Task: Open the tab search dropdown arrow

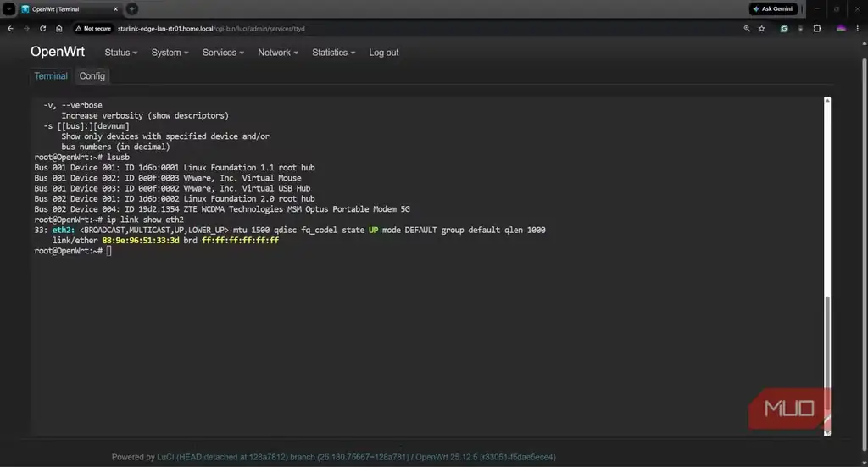Action: click(8, 8)
